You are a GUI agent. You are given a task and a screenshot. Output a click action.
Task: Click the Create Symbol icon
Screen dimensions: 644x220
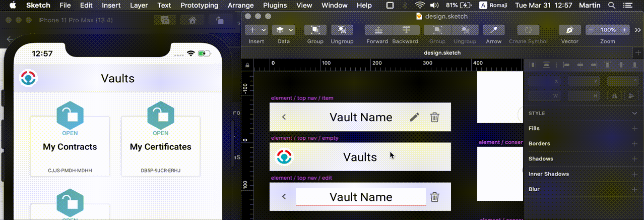pos(528,30)
